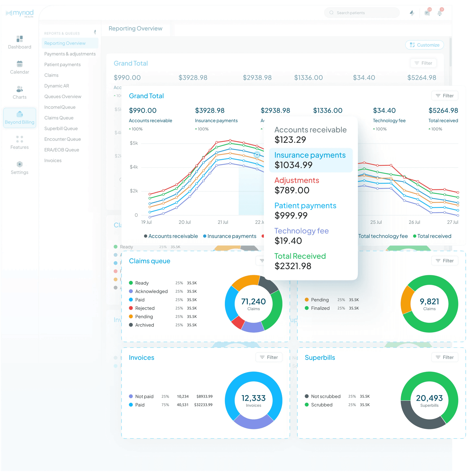467x476 pixels.
Task: Select Claims Queue from the reports menu
Action: coord(59,118)
